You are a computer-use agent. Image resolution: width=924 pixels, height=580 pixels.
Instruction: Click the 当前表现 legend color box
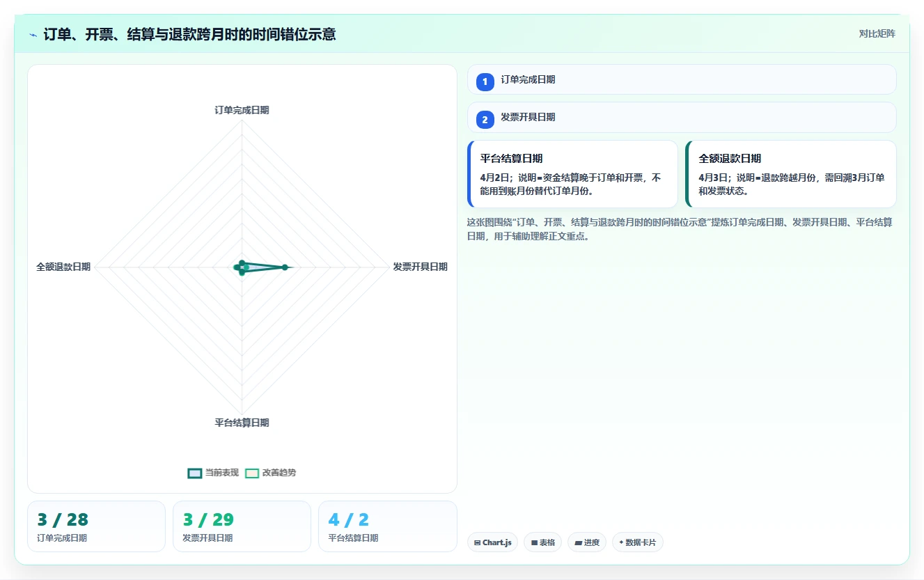pyautogui.click(x=195, y=473)
